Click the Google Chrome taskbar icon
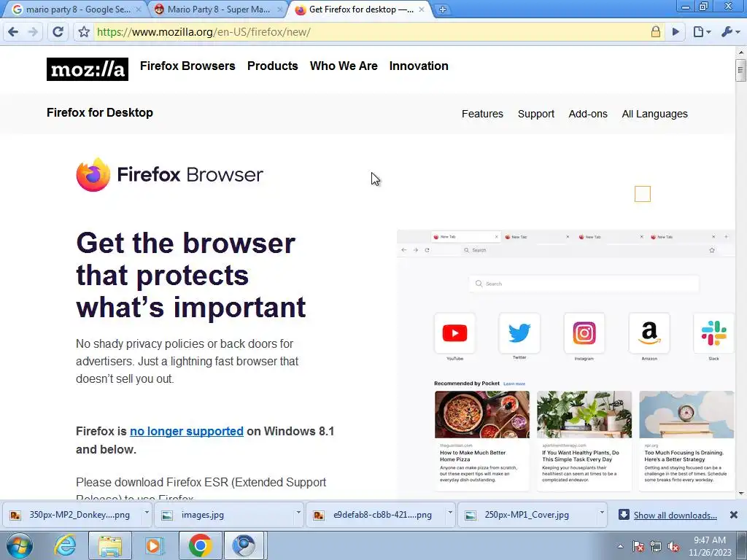 point(200,545)
